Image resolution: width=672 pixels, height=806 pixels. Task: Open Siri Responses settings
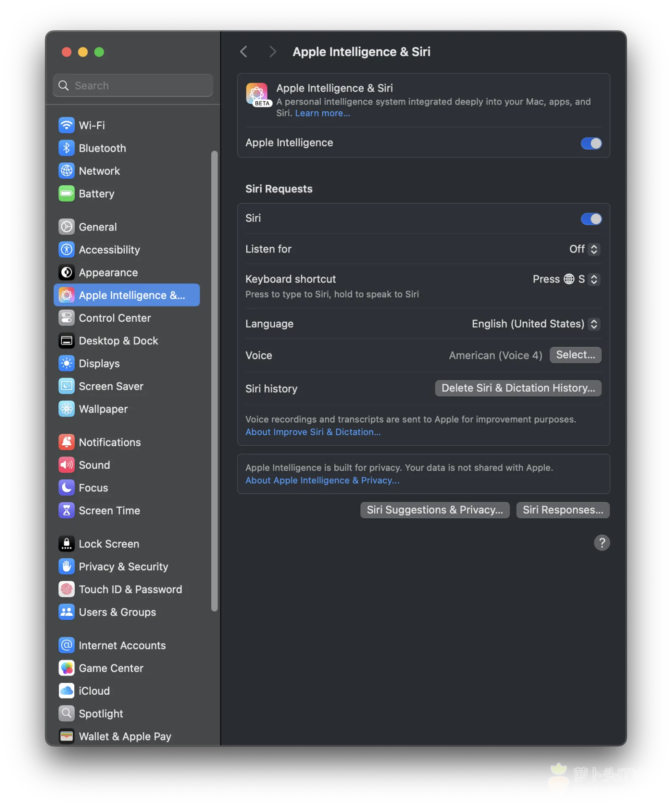[x=563, y=510]
